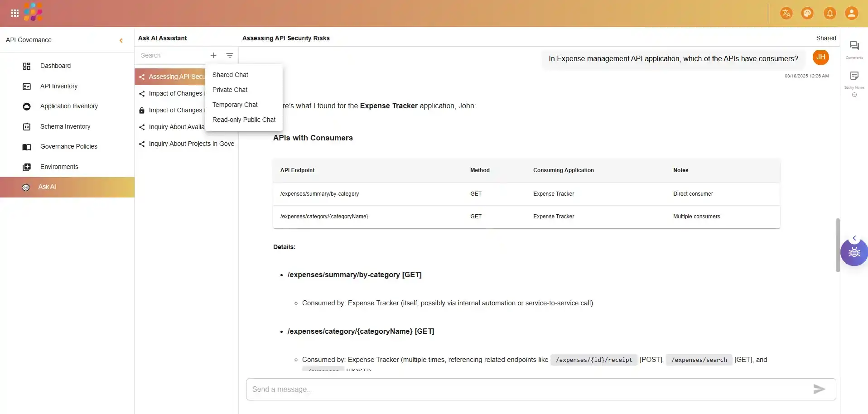Choose Temporary Chat option
The image size is (868, 414).
pos(235,105)
